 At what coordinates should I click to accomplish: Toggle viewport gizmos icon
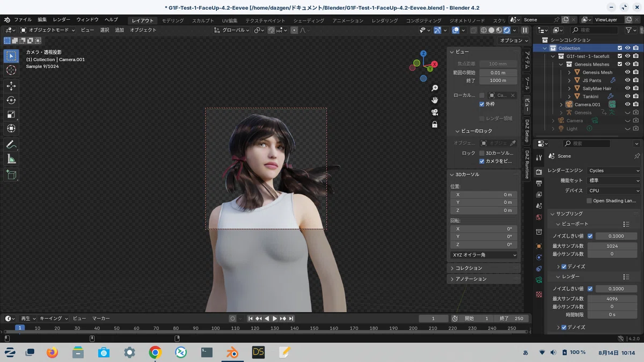[437, 30]
